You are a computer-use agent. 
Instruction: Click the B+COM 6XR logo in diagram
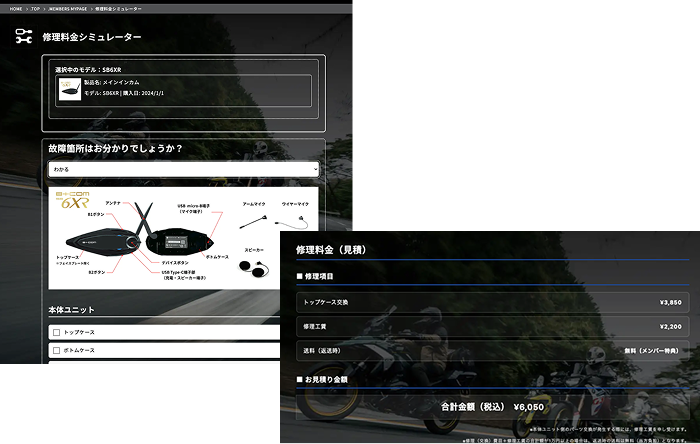pos(71,199)
